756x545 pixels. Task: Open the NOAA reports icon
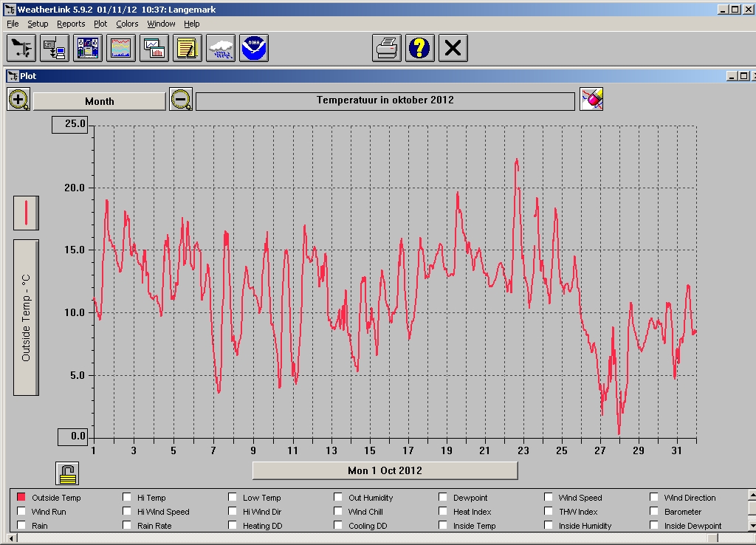click(254, 48)
